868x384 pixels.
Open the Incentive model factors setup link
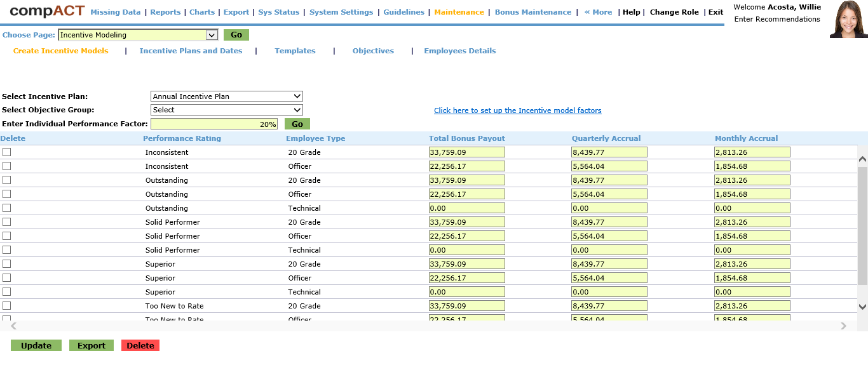click(517, 110)
